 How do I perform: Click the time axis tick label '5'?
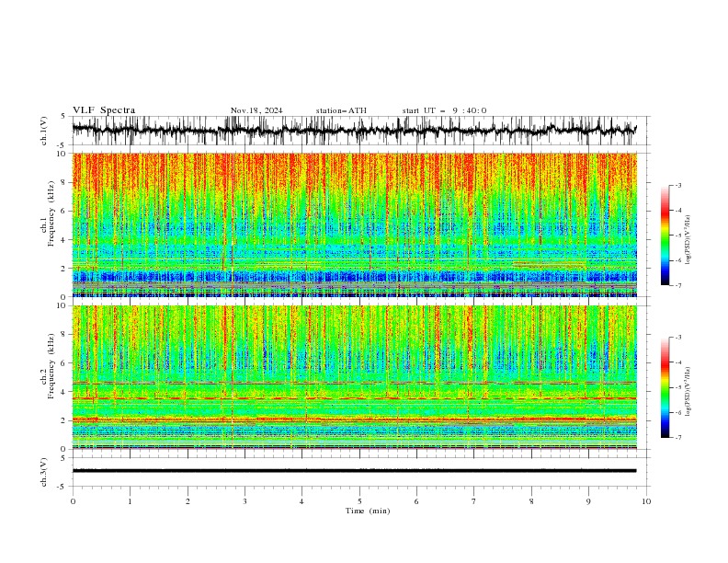[x=359, y=501]
